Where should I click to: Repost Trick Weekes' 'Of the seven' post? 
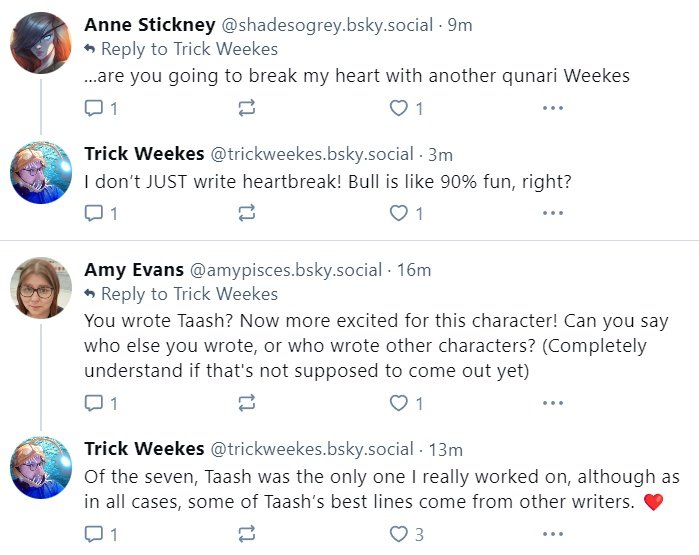click(246, 535)
